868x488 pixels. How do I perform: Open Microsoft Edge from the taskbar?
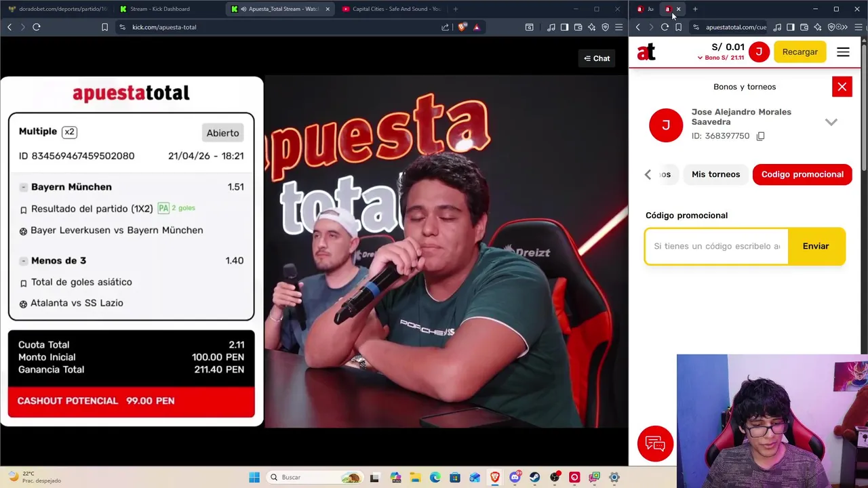[x=435, y=477]
